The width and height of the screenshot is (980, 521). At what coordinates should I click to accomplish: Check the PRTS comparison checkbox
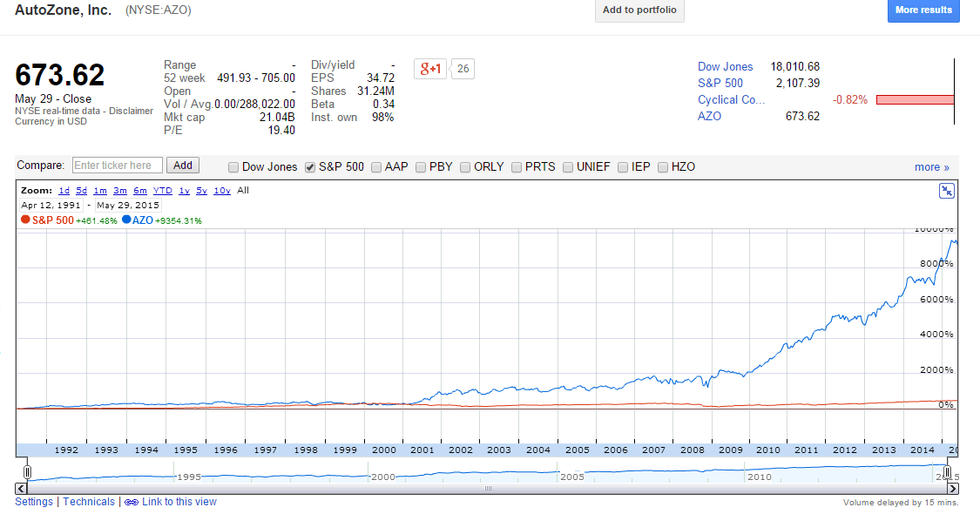(517, 167)
